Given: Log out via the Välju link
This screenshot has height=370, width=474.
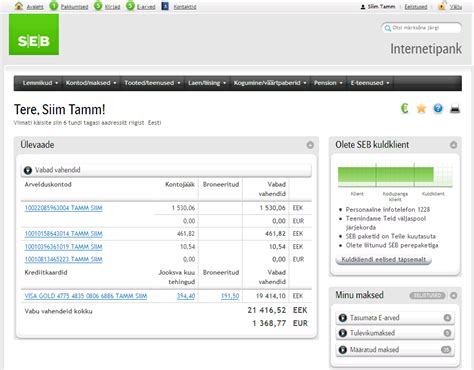Looking at the screenshot, I should [x=456, y=7].
